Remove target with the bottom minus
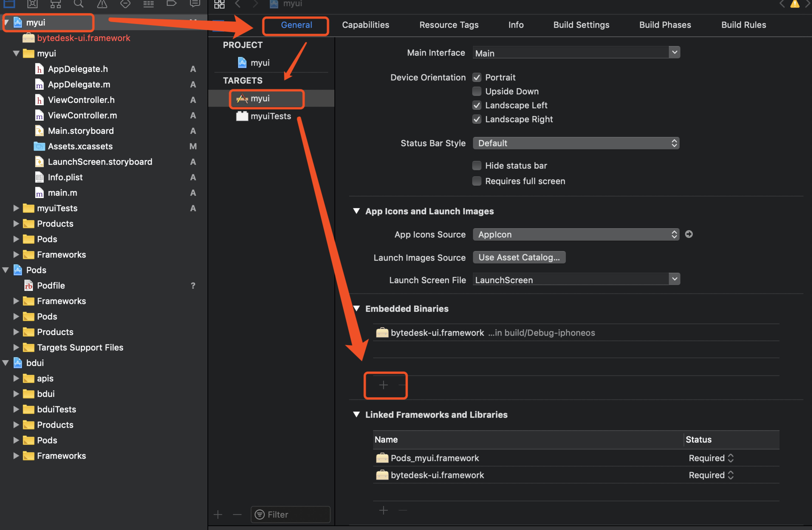The width and height of the screenshot is (812, 530). (237, 514)
